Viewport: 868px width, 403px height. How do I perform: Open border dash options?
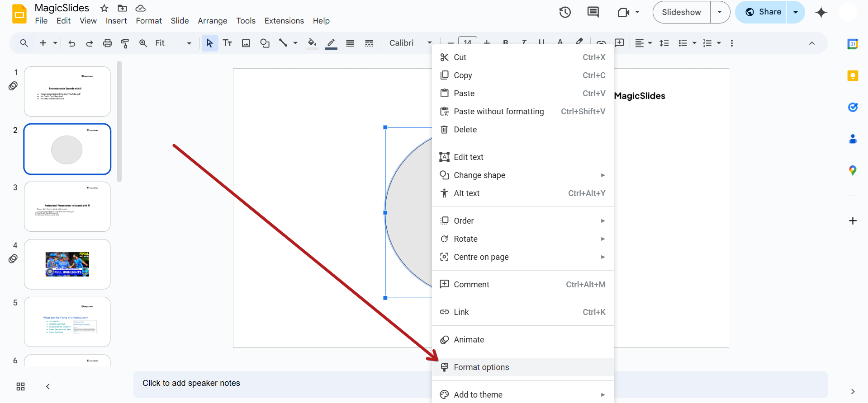(369, 43)
